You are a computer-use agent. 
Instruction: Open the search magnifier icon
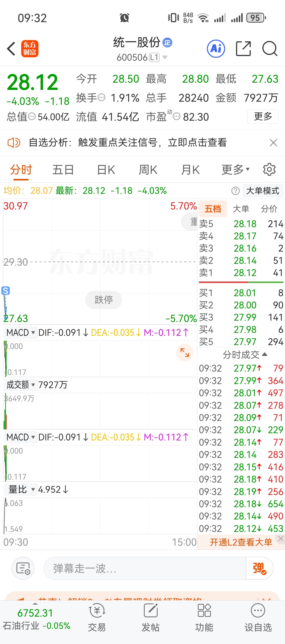270,48
